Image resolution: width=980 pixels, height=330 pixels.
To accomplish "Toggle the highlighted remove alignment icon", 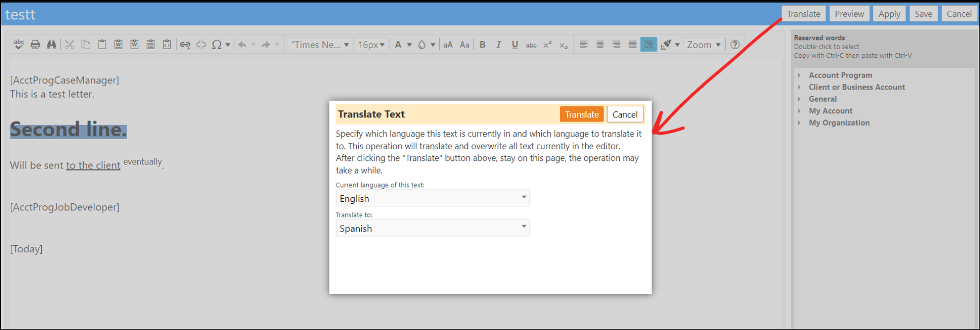I will [648, 44].
